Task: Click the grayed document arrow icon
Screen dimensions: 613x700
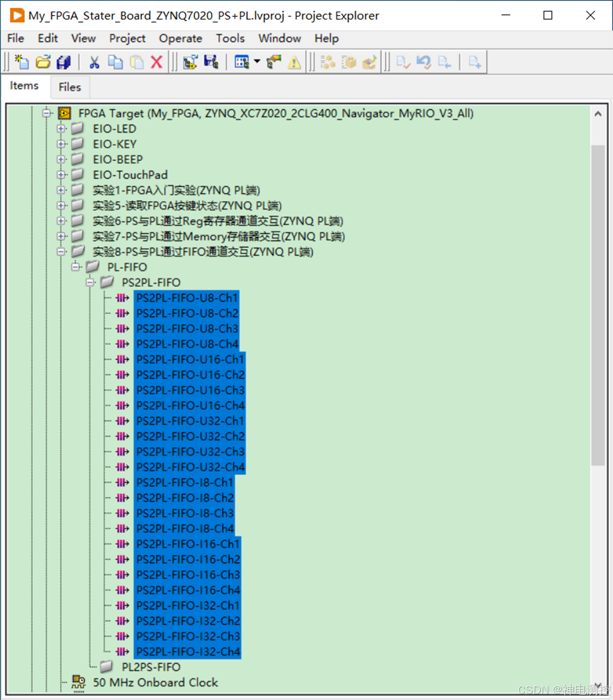Action: [x=445, y=62]
